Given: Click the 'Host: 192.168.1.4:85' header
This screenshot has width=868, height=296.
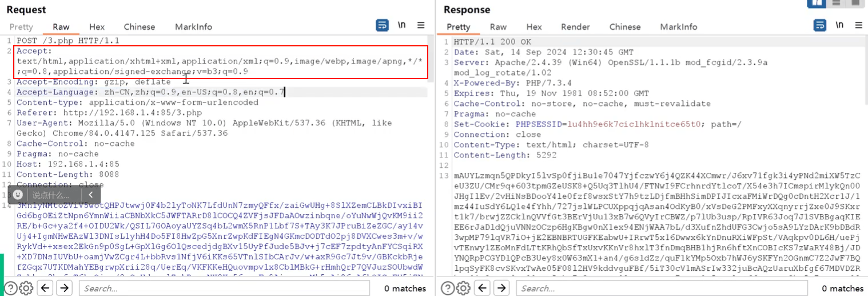Looking at the screenshot, I should (x=68, y=164).
